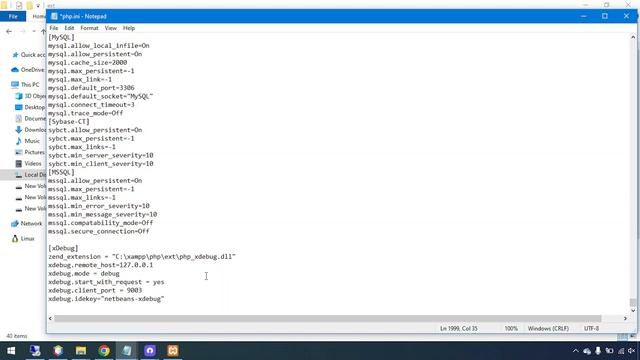Click UTF-8 encoding status bar entry
Image resolution: width=640 pixels, height=360 pixels.
[x=591, y=329]
